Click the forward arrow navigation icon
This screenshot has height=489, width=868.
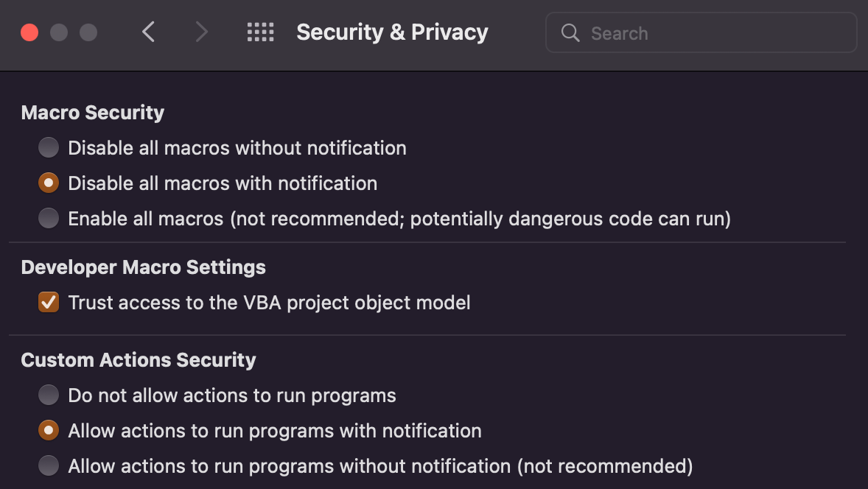[x=201, y=32]
